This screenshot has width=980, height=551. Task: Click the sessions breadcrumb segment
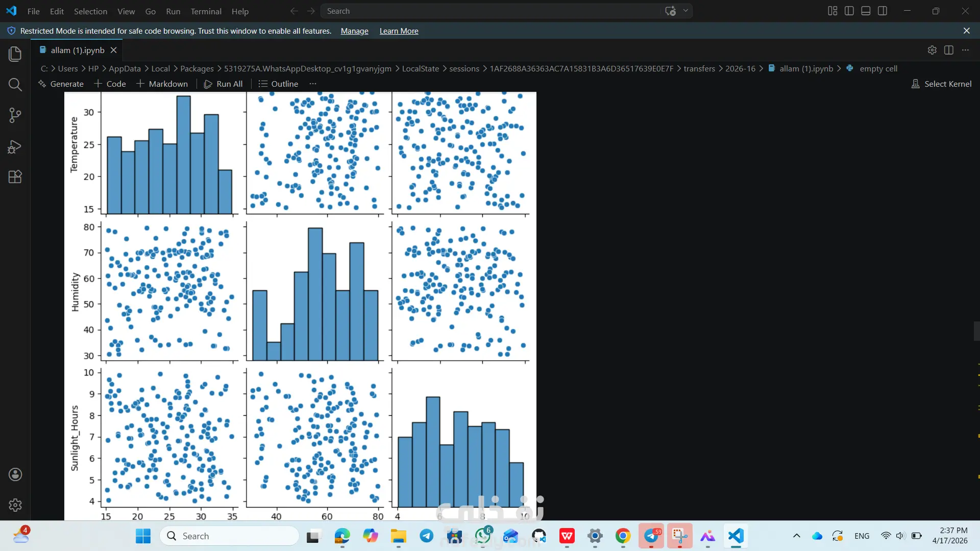[464, 69]
